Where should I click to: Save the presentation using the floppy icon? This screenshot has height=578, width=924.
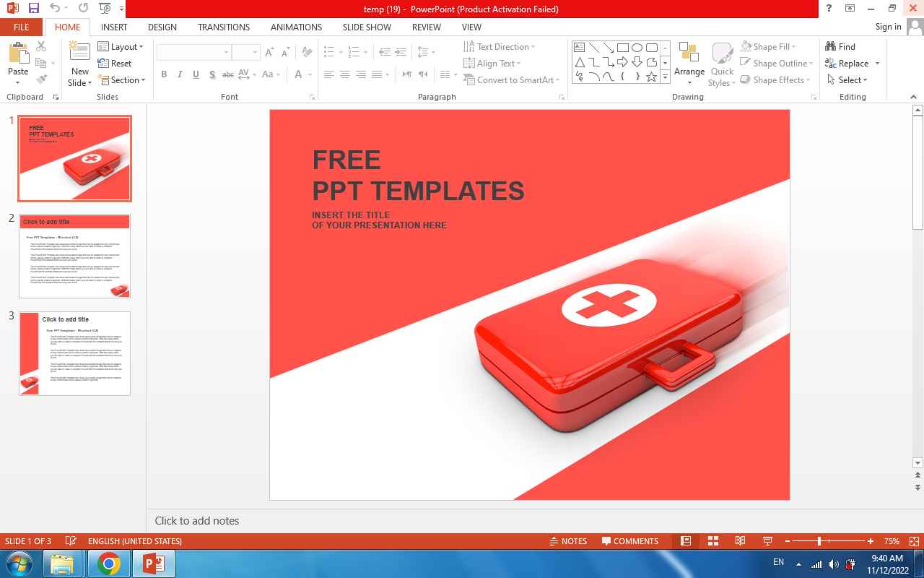pyautogui.click(x=33, y=9)
